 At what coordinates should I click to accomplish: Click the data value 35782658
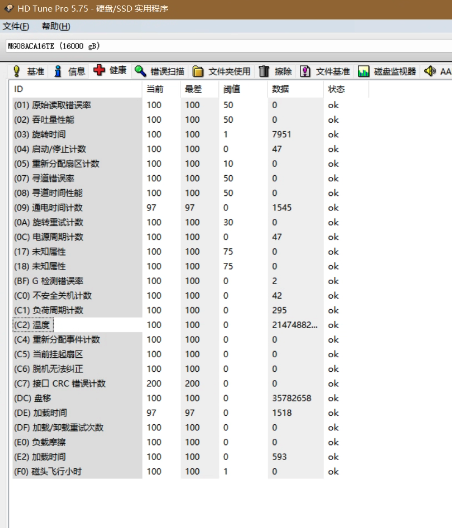tap(292, 398)
